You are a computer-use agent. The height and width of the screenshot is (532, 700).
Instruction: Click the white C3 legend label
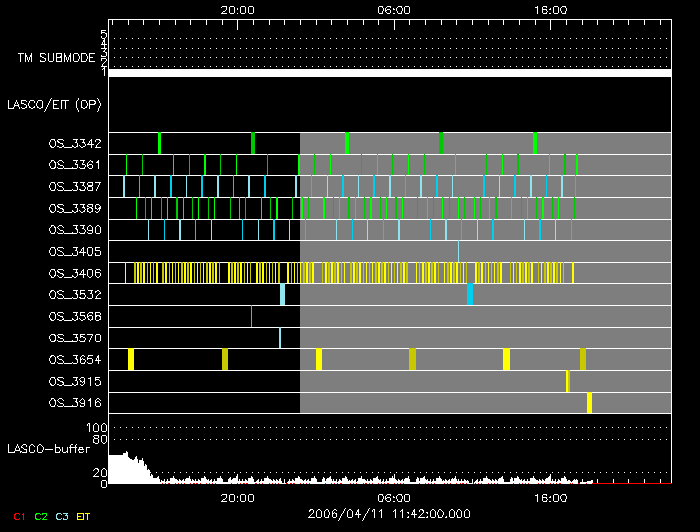pyautogui.click(x=63, y=515)
